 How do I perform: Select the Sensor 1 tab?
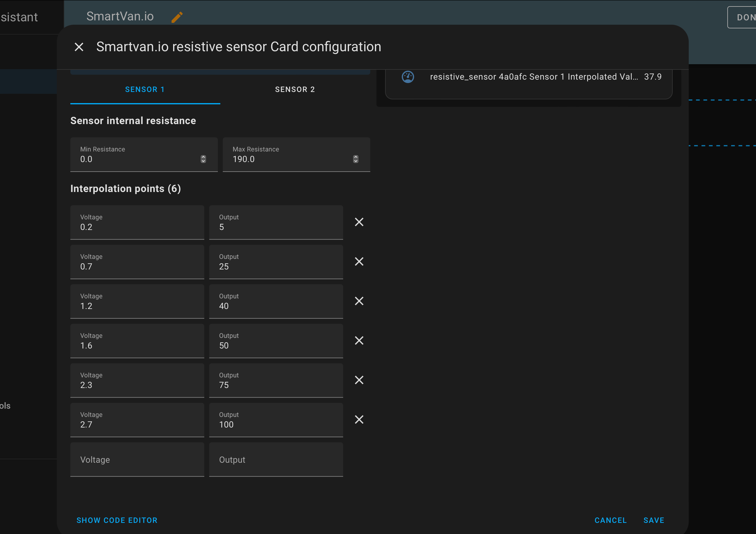145,90
